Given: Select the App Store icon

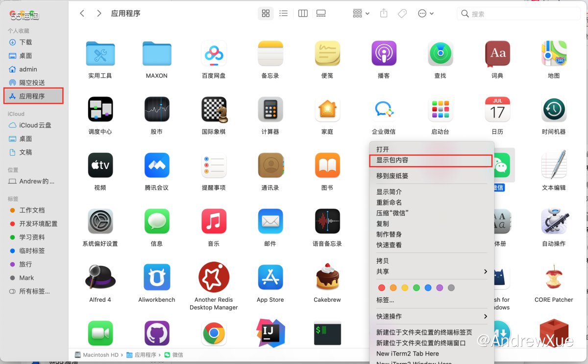Looking at the screenshot, I should pyautogui.click(x=270, y=277).
